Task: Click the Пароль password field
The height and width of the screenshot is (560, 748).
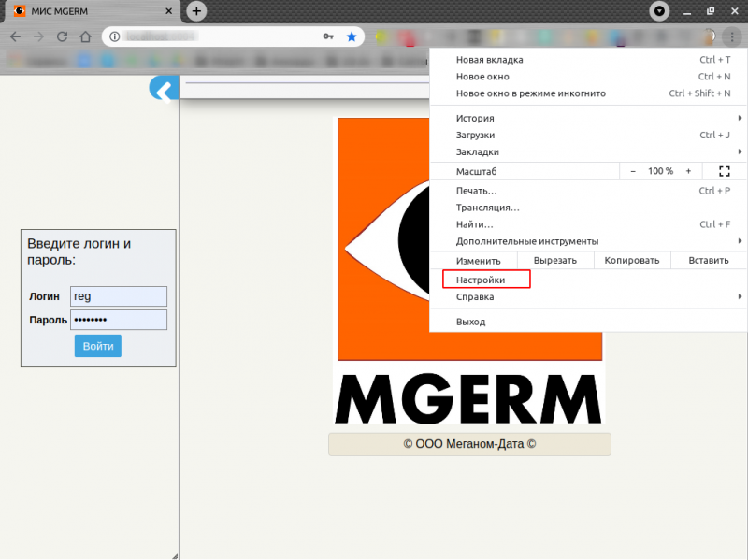Action: (x=118, y=320)
